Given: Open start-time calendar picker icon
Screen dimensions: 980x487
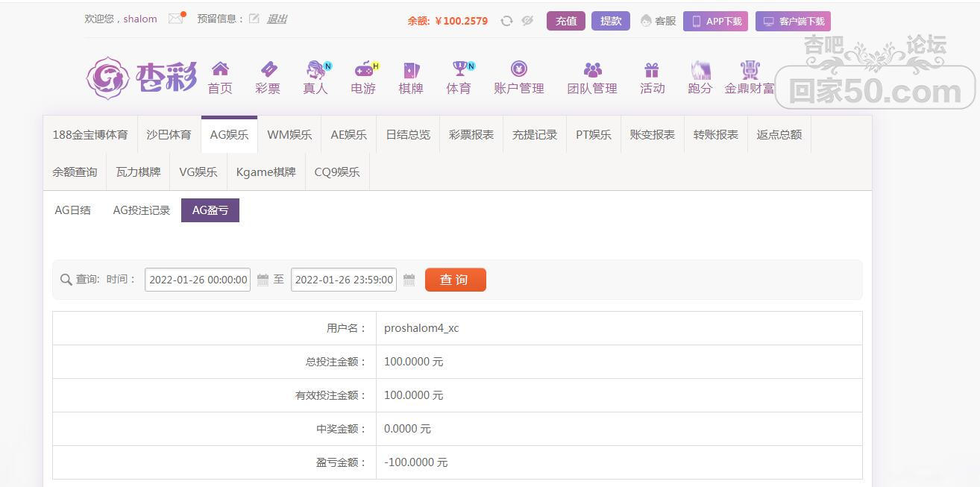Looking at the screenshot, I should pyautogui.click(x=263, y=280).
